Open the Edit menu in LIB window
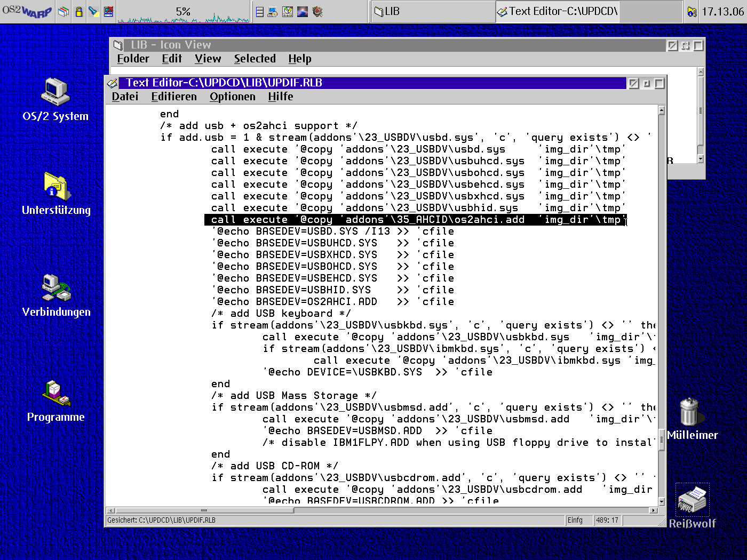 coord(172,59)
